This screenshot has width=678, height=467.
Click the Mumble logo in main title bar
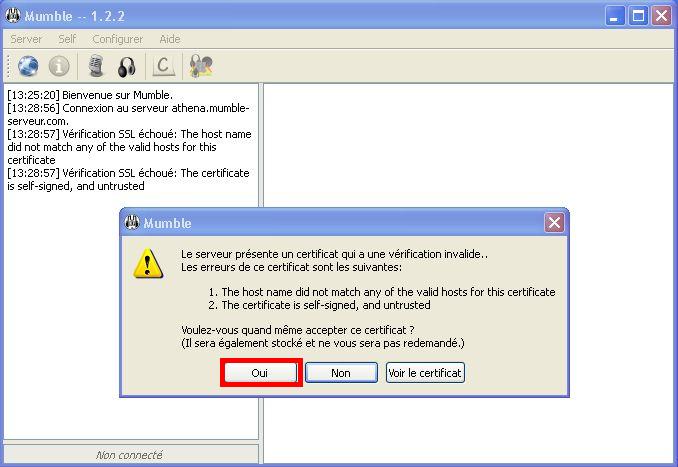click(x=13, y=16)
